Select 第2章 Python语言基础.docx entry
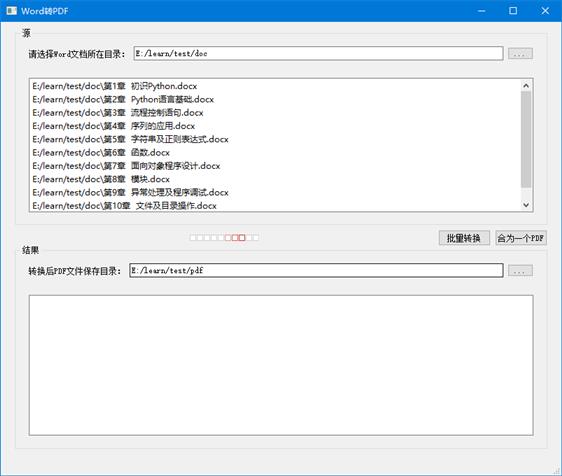The width and height of the screenshot is (562, 476). [123, 99]
